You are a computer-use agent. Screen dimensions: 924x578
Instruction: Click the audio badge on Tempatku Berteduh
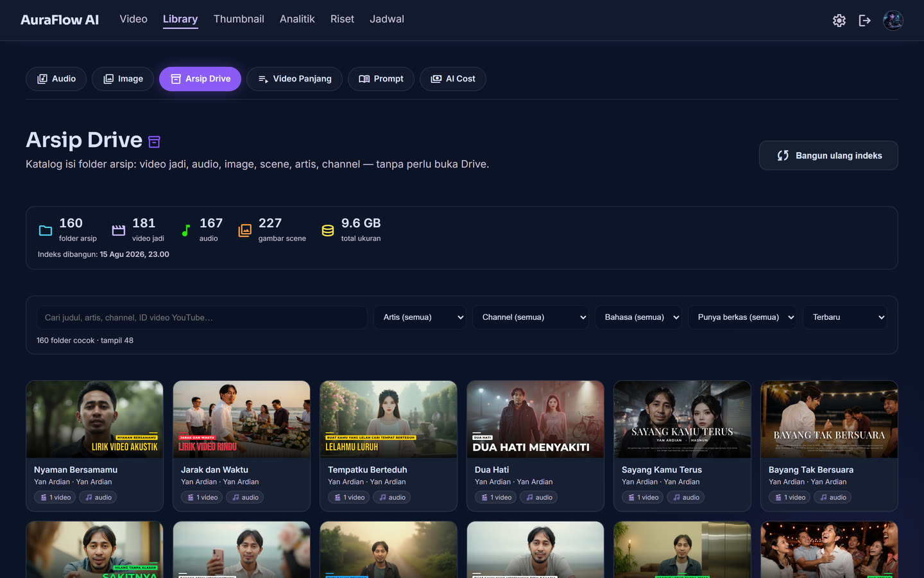[x=391, y=497]
